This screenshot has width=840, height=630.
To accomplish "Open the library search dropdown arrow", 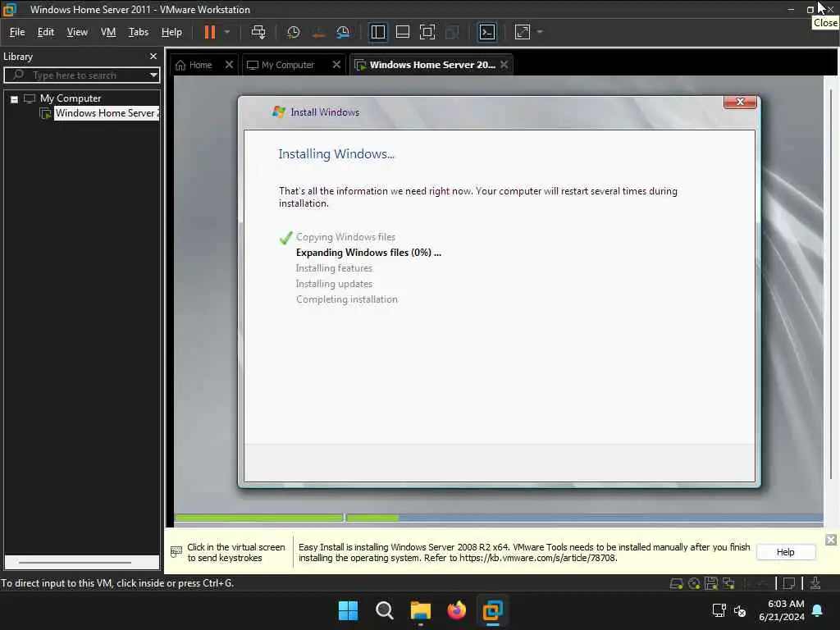I will [153, 75].
